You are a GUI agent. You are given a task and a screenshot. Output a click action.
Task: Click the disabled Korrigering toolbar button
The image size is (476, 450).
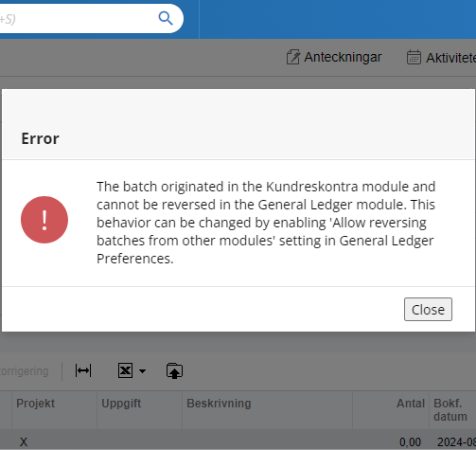pyautogui.click(x=25, y=371)
